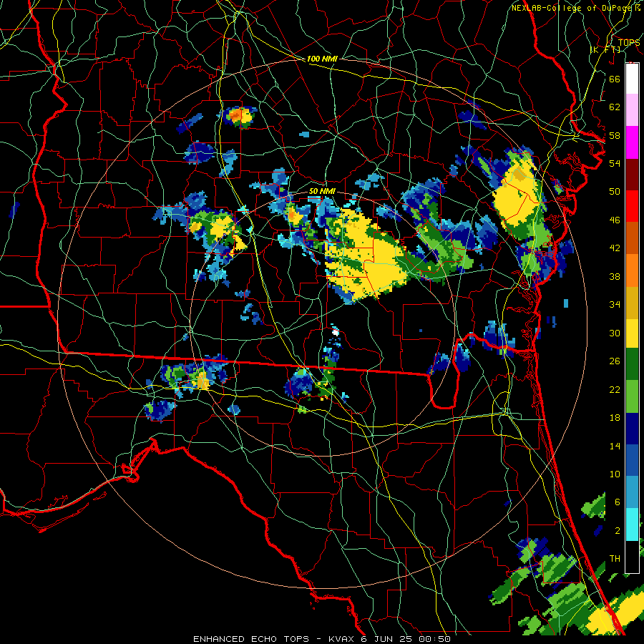
Task: Click the '34' legend value
Action: tap(615, 305)
